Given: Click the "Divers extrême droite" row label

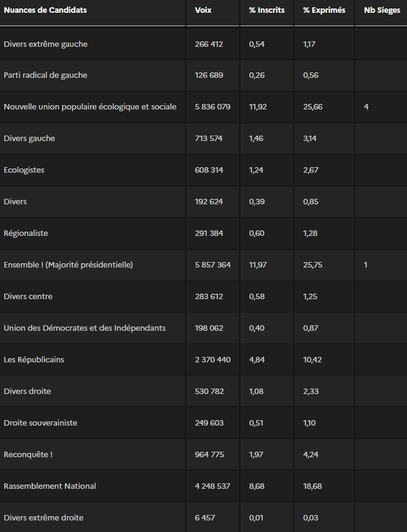Looking at the screenshot, I should click(44, 518).
